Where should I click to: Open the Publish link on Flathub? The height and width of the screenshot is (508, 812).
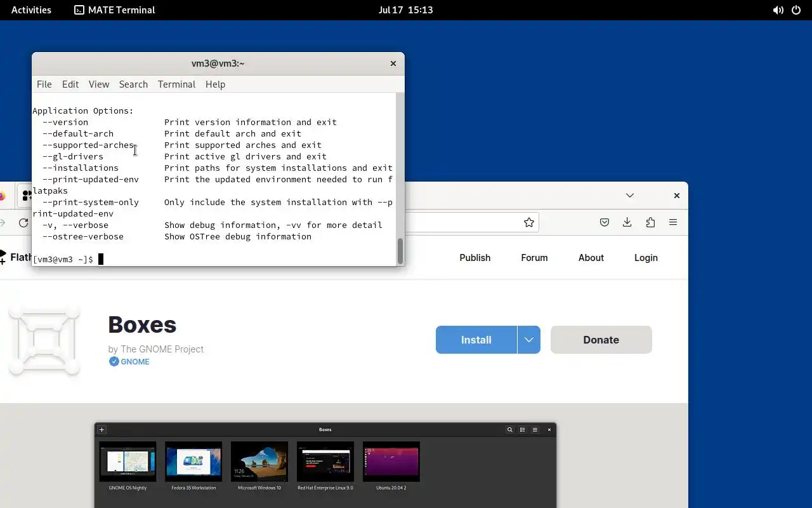[475, 258]
